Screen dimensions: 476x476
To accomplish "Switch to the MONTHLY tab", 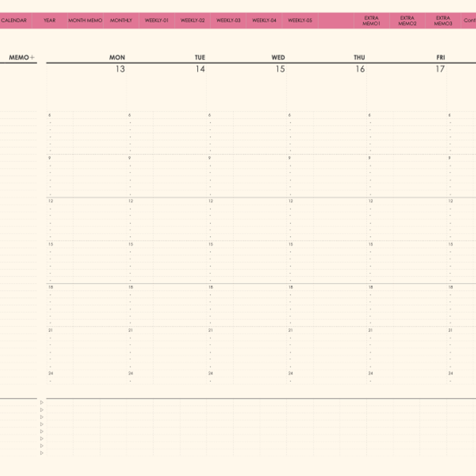I will (121, 21).
